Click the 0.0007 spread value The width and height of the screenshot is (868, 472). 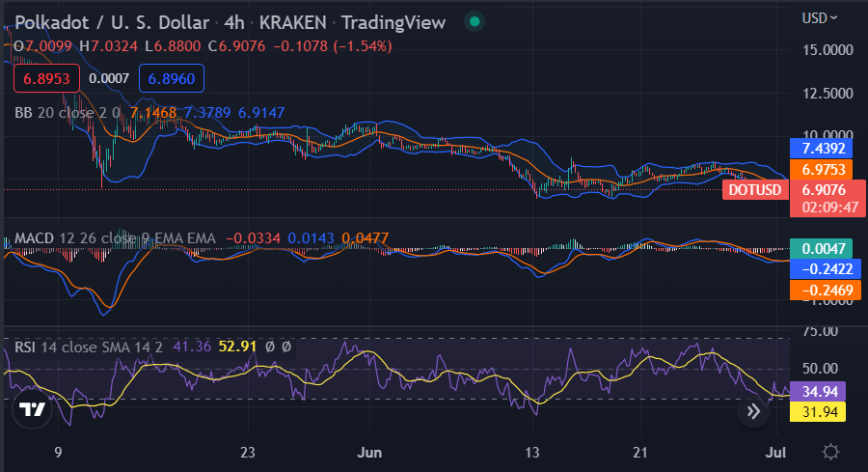click(109, 79)
